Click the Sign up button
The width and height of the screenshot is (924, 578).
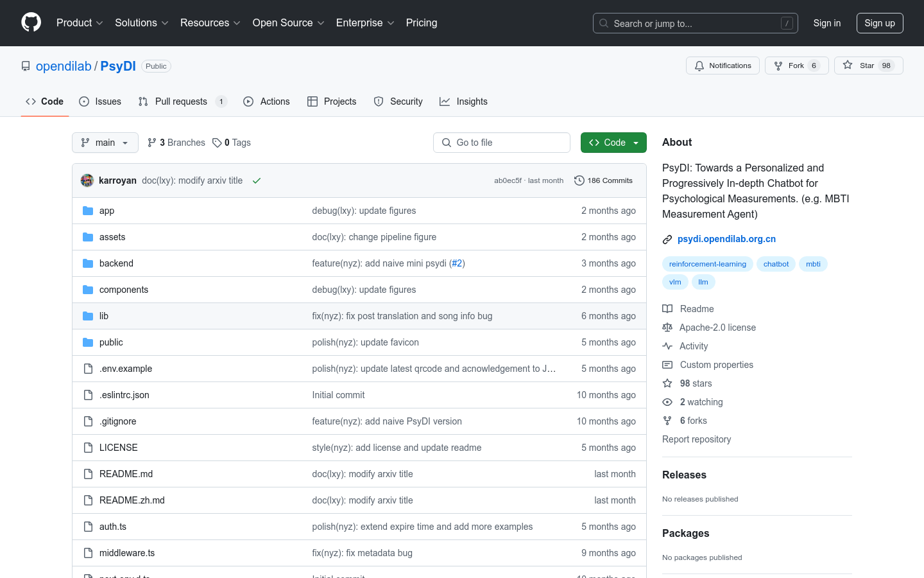tap(879, 23)
